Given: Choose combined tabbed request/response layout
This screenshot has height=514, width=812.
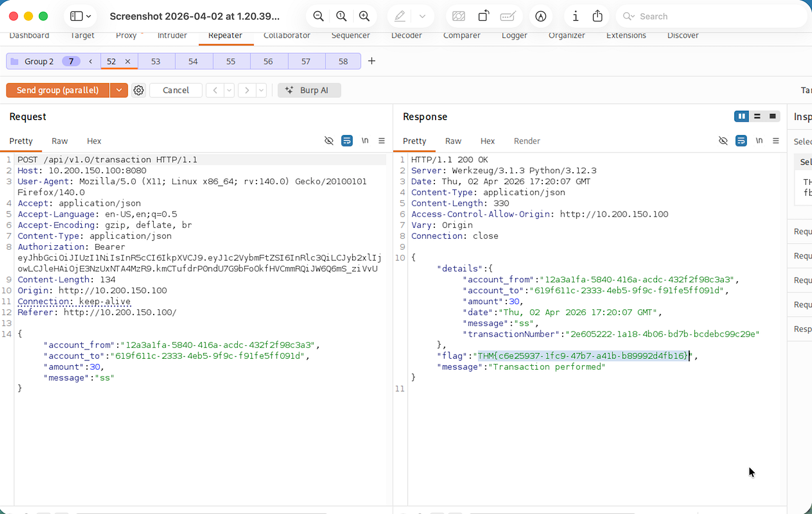Looking at the screenshot, I should tap(773, 116).
